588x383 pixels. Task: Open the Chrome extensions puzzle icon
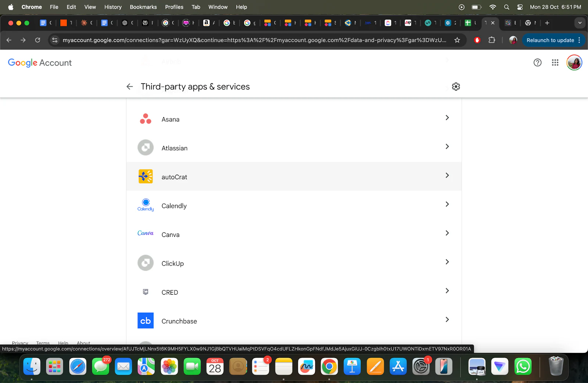(x=492, y=40)
